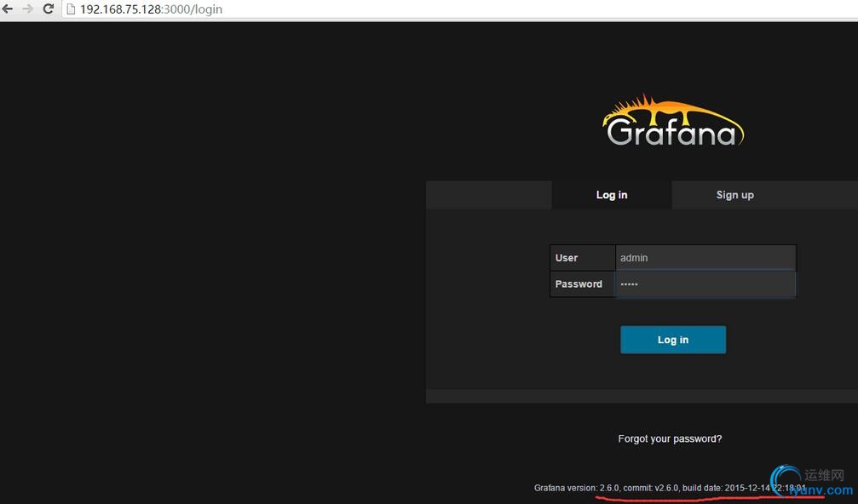This screenshot has height=504, width=858.
Task: Click the blue Log in button
Action: point(673,340)
